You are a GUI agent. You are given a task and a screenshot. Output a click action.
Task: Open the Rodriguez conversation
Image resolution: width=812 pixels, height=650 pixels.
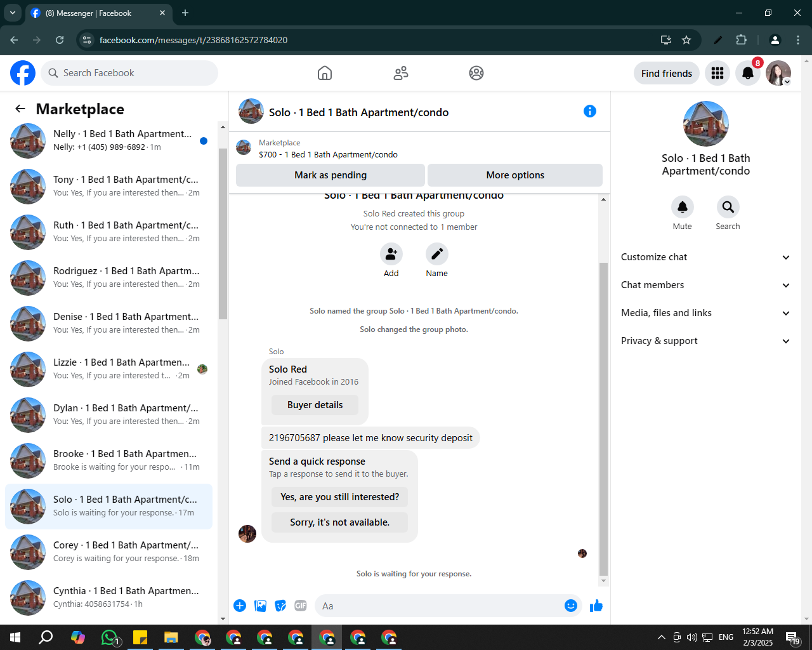point(109,278)
